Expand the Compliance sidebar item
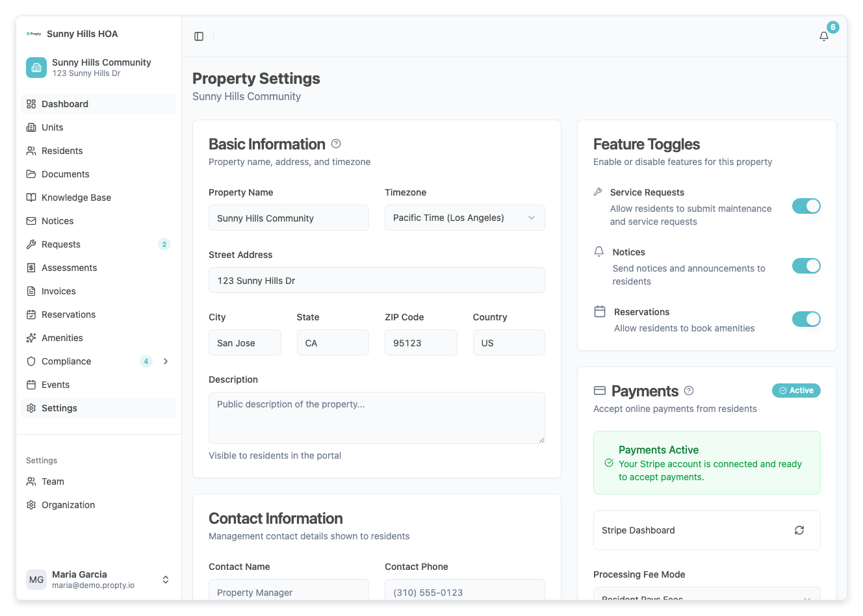Image resolution: width=863 pixels, height=616 pixels. (x=166, y=361)
